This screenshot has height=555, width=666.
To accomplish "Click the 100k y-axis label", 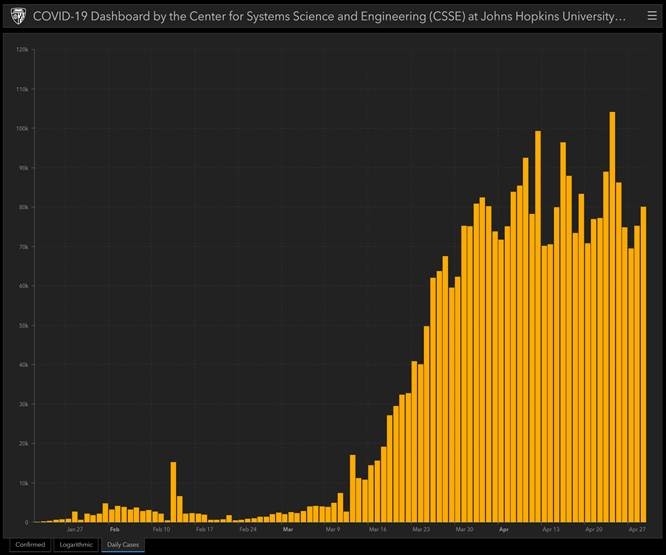I will 23,128.
